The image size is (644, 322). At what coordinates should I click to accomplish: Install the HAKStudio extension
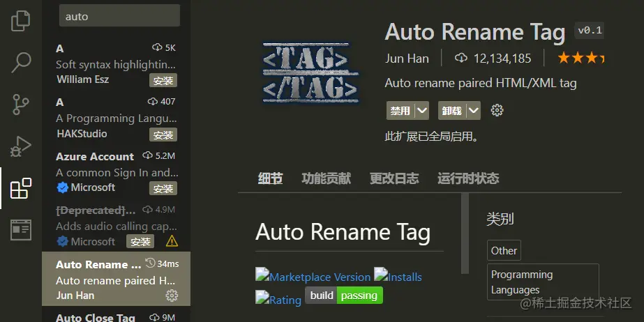click(163, 135)
